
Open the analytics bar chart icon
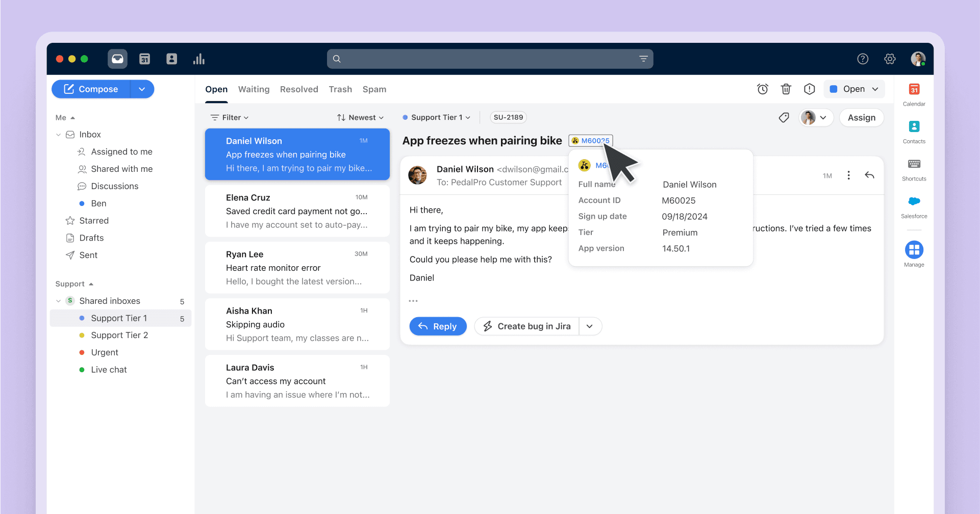pyautogui.click(x=198, y=59)
